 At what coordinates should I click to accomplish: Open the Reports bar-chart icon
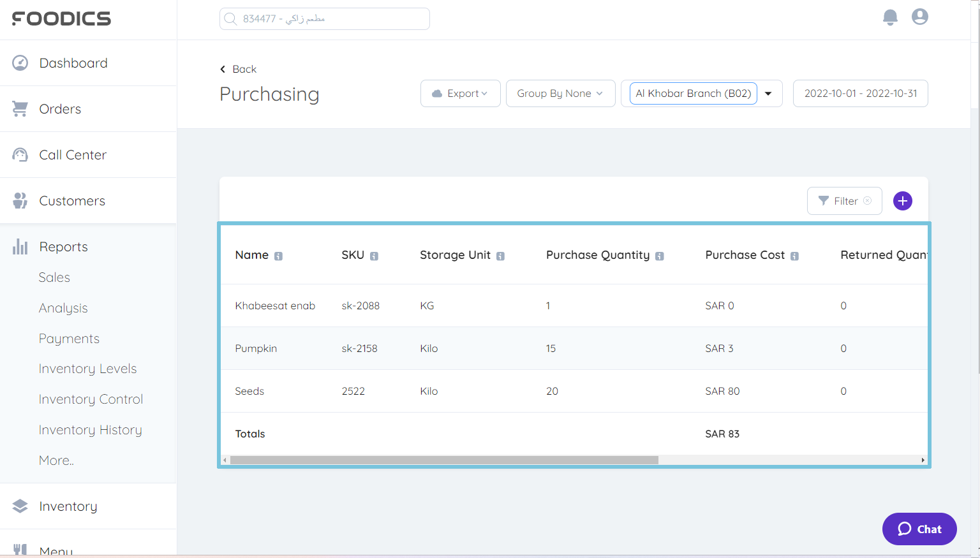click(x=20, y=246)
